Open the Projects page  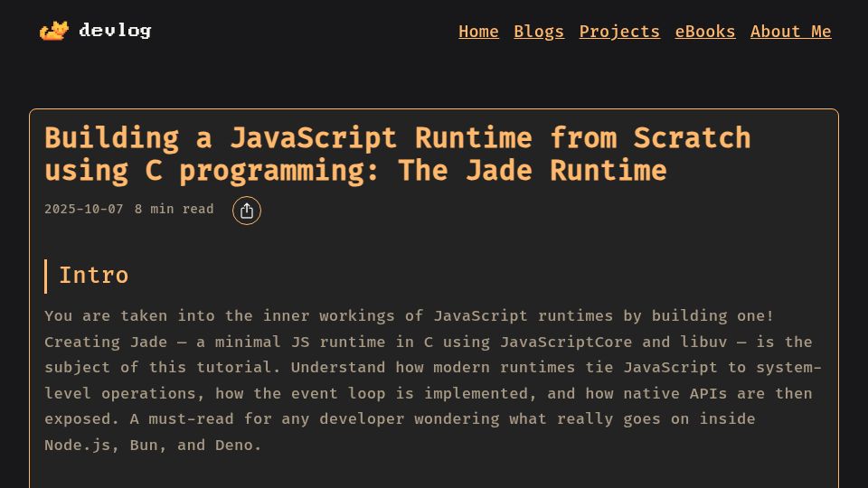619,32
